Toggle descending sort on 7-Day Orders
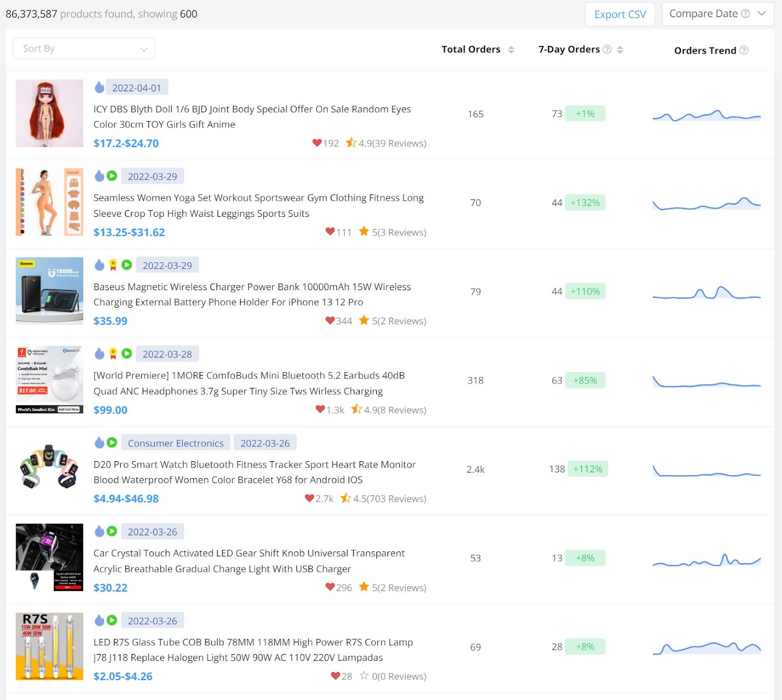782x700 pixels. [x=621, y=51]
